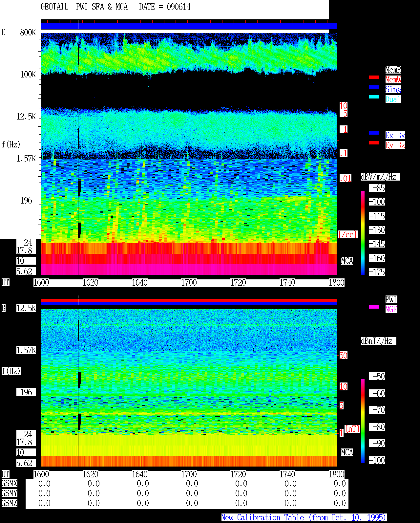
Task: Click the GEOTAIL PWI SFA & MCA title
Action: (x=84, y=7)
